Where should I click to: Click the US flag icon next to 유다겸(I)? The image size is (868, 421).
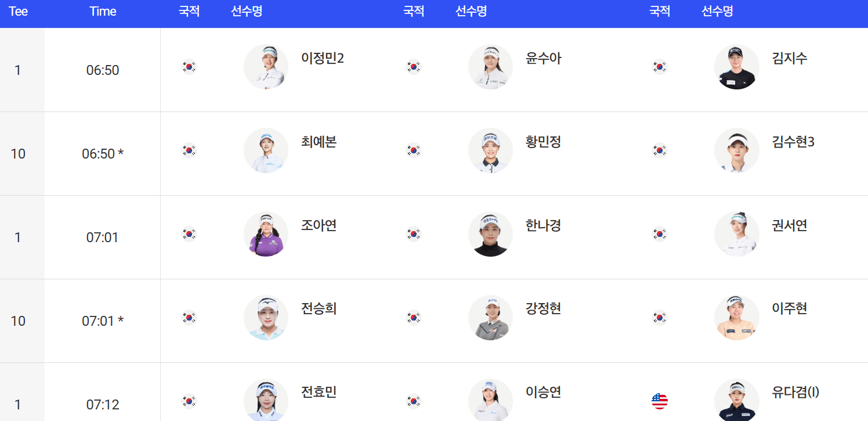click(x=659, y=400)
